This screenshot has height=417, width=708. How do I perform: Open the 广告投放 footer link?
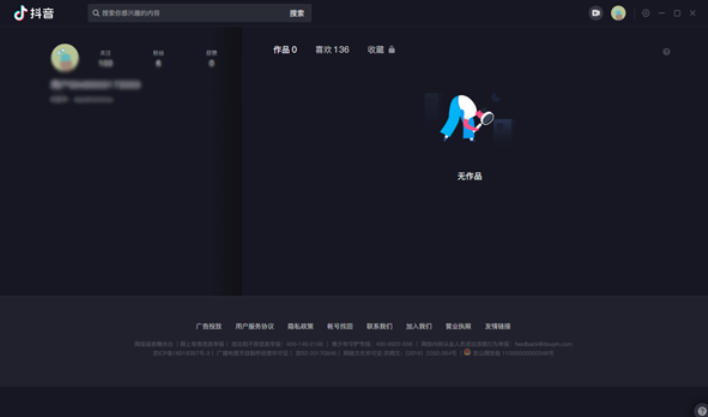click(x=209, y=326)
